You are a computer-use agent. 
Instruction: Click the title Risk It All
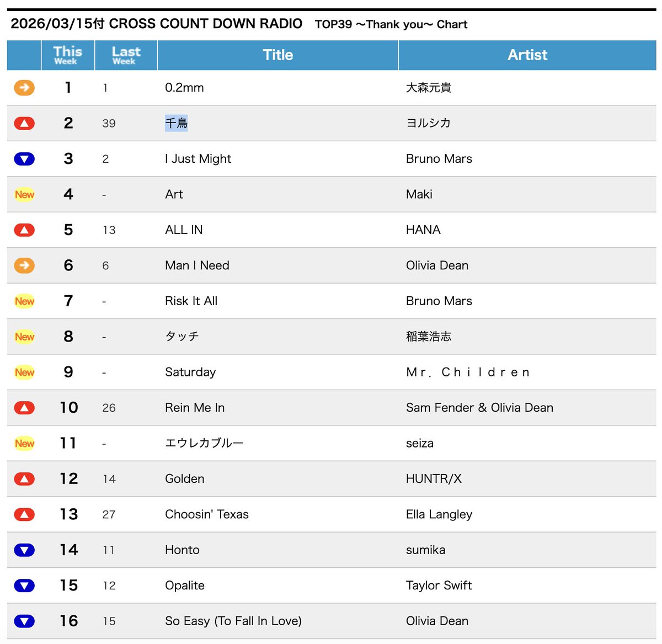point(191,301)
